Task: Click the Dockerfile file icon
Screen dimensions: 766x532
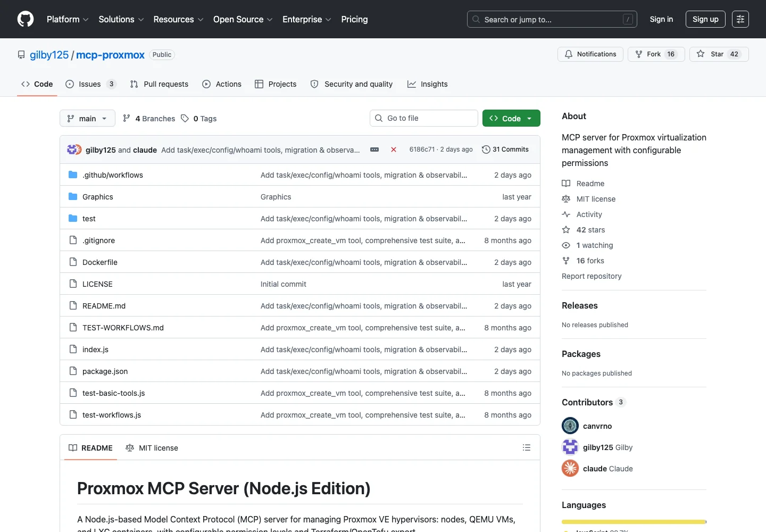Action: pos(73,262)
